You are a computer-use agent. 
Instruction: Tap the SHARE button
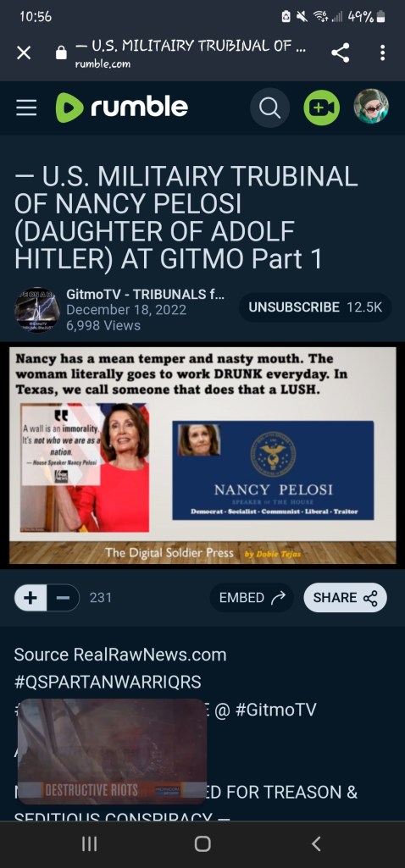[345, 598]
